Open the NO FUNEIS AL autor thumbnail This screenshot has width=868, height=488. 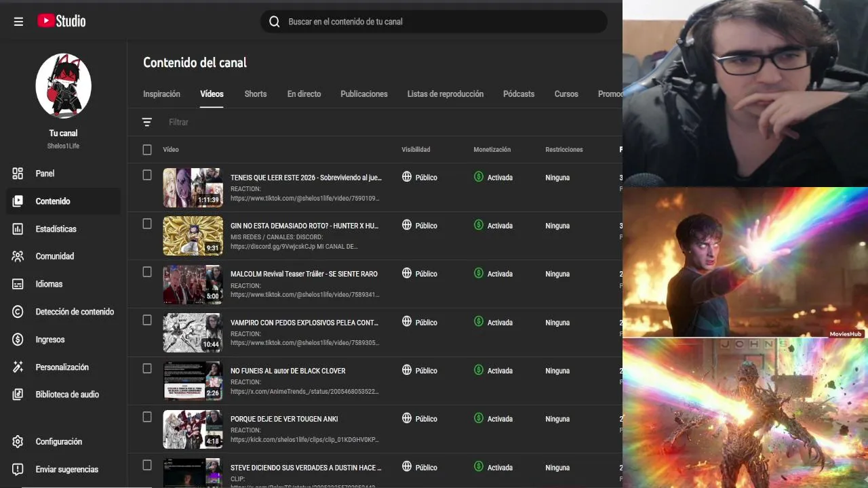(x=193, y=381)
